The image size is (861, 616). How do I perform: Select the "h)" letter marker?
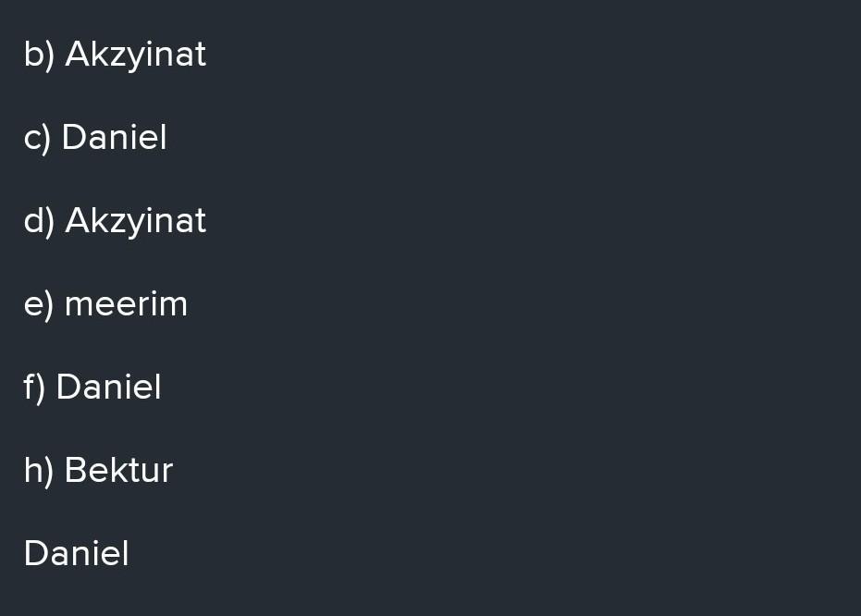pos(40,471)
